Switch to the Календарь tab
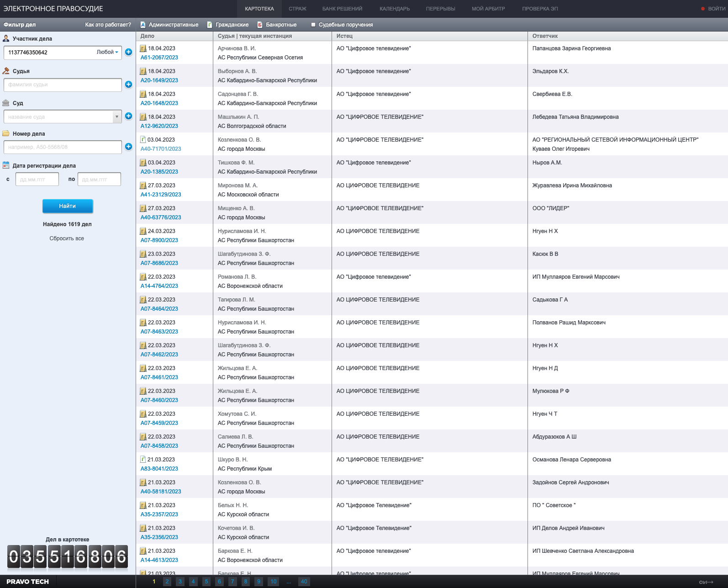The height and width of the screenshot is (588, 728). pyautogui.click(x=395, y=9)
